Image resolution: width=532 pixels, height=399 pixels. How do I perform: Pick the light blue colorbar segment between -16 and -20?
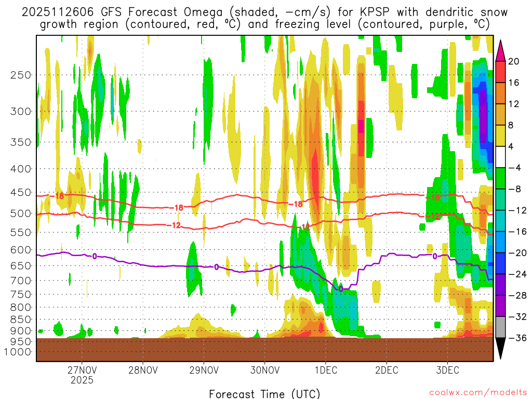500,242
